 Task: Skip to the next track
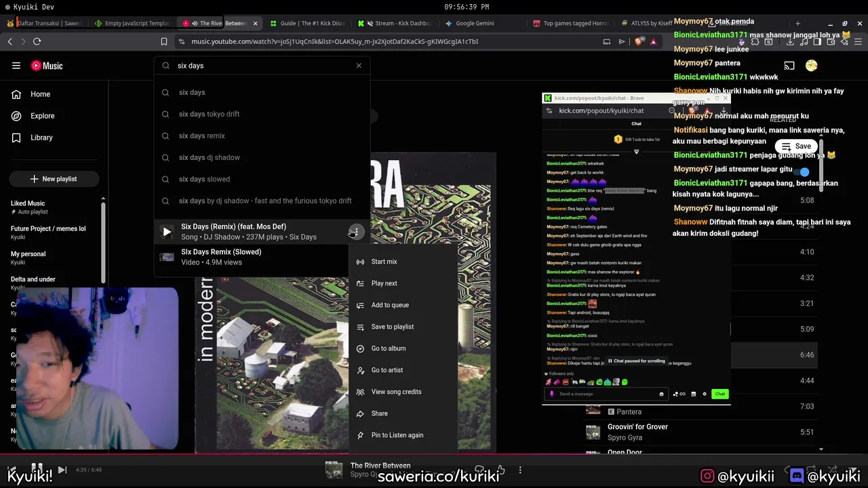pyautogui.click(x=62, y=470)
